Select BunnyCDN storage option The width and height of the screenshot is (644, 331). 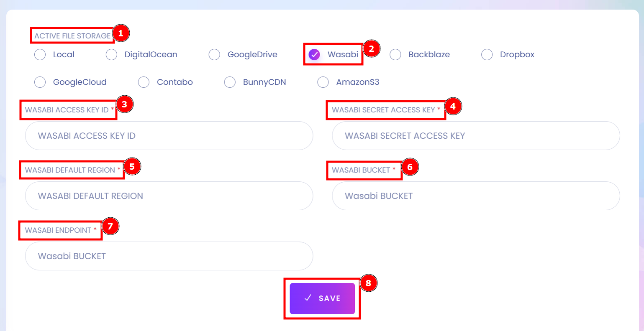pyautogui.click(x=230, y=82)
